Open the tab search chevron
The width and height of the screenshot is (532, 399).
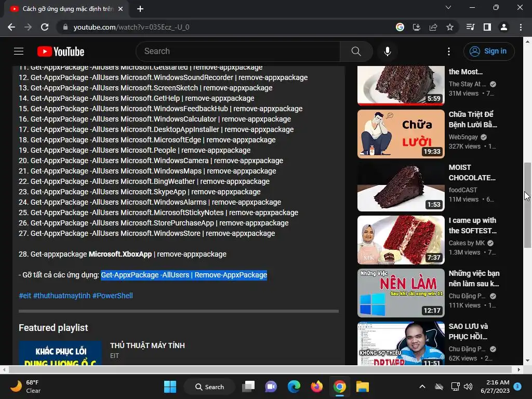click(448, 7)
